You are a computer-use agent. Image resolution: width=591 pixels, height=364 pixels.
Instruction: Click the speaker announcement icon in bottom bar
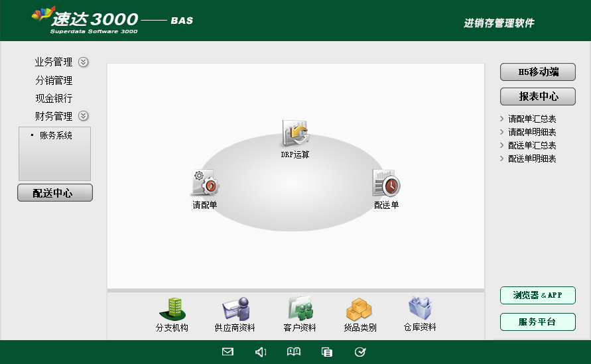pyautogui.click(x=261, y=352)
